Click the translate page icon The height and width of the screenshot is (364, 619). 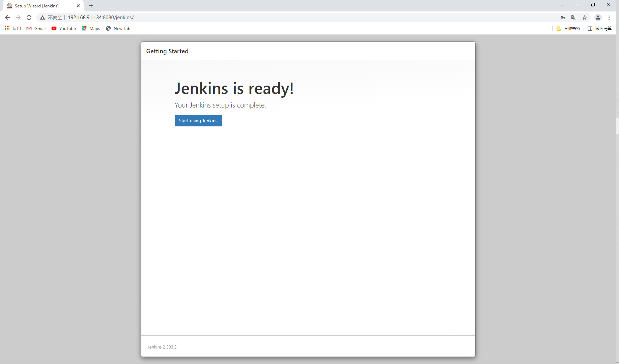(574, 18)
